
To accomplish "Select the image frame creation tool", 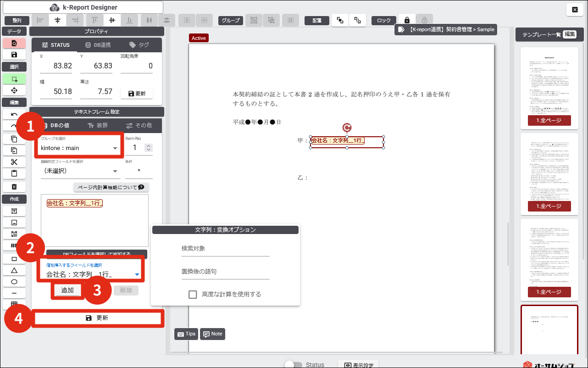I will [14, 223].
